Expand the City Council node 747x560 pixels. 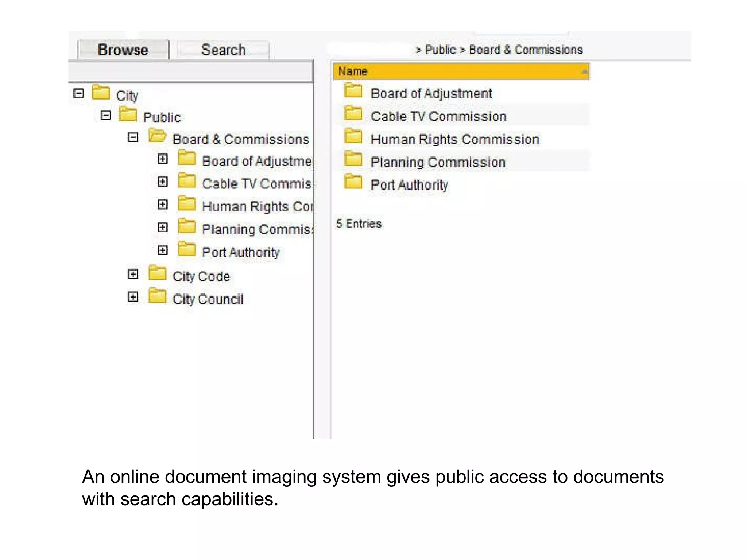click(133, 297)
